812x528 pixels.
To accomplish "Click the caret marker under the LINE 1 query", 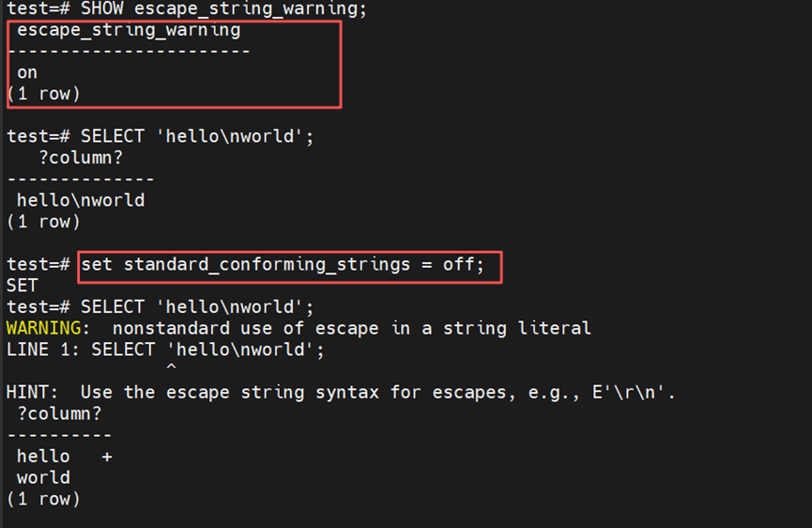I will click(171, 369).
